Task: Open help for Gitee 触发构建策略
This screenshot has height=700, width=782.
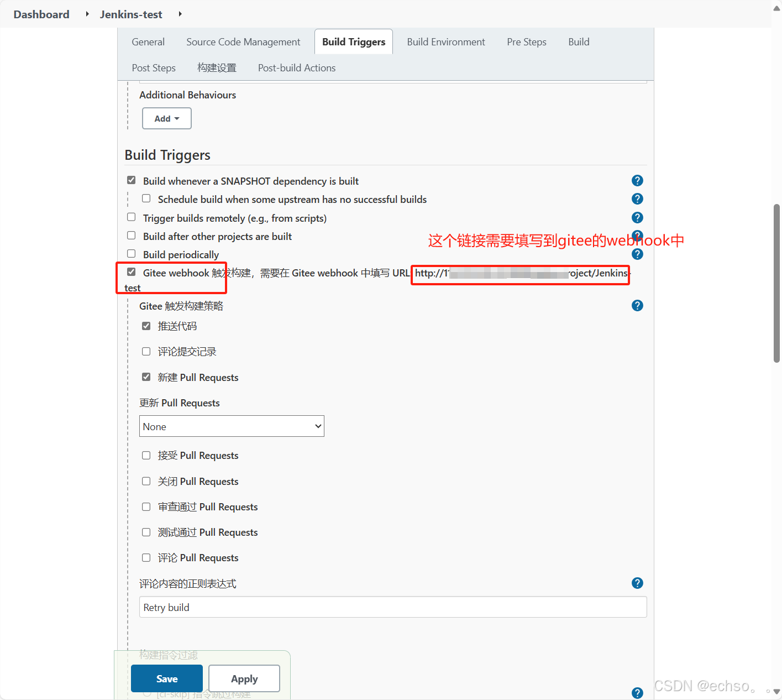Action: tap(637, 306)
